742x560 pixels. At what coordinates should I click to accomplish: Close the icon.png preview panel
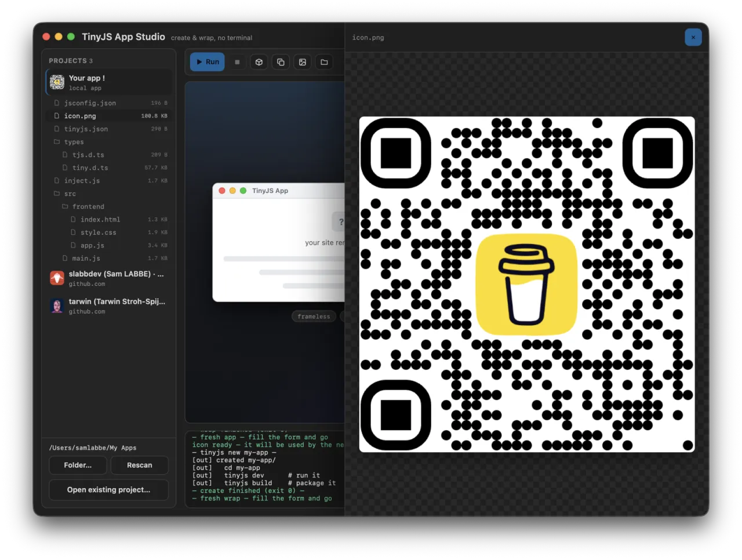point(693,37)
